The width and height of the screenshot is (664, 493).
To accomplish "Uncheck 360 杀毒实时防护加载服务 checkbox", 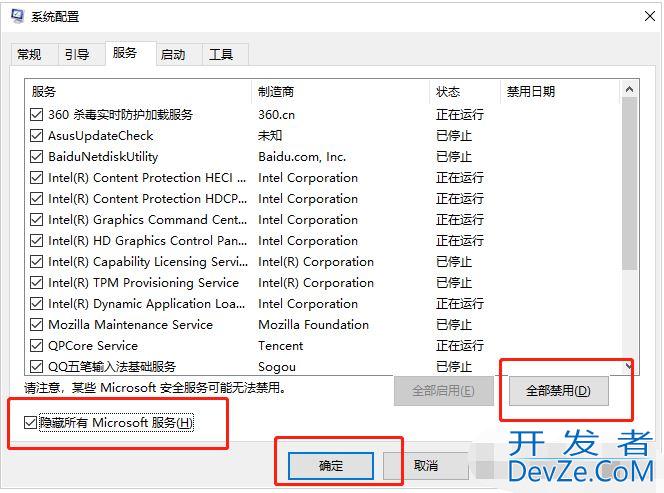I will pyautogui.click(x=36, y=115).
